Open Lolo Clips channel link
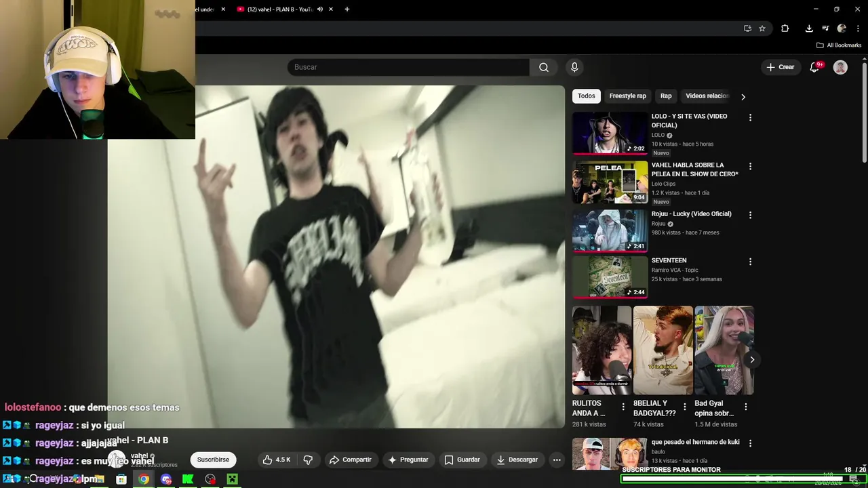868x488 pixels. point(664,184)
